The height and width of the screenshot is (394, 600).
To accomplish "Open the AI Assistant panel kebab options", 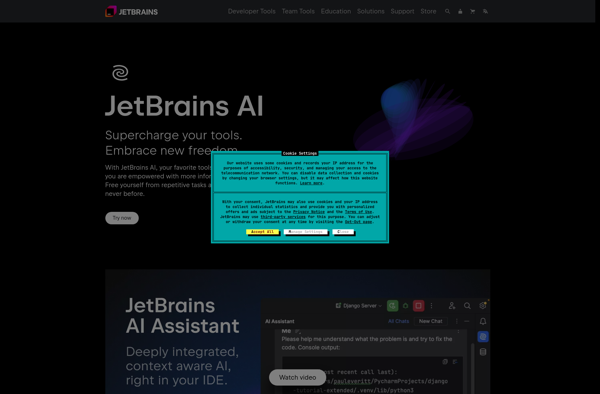I will click(x=457, y=321).
